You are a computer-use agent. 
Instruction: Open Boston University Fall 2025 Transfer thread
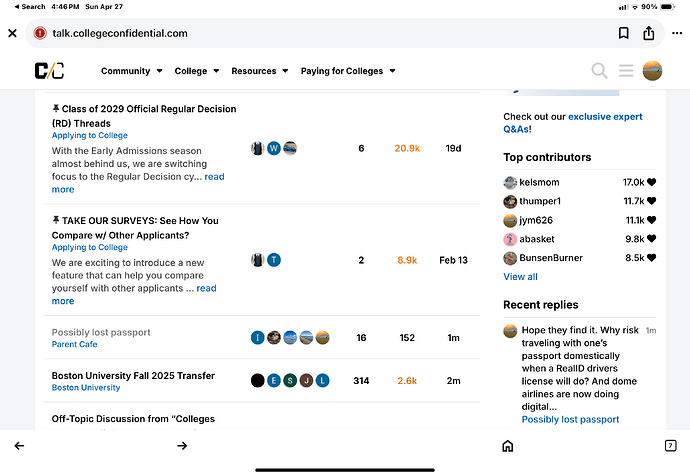(x=133, y=376)
